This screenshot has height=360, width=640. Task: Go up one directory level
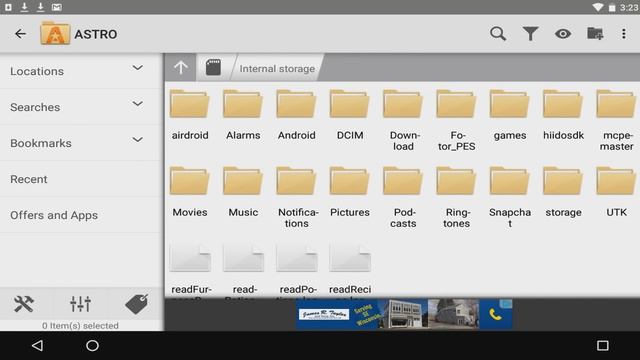coord(181,68)
